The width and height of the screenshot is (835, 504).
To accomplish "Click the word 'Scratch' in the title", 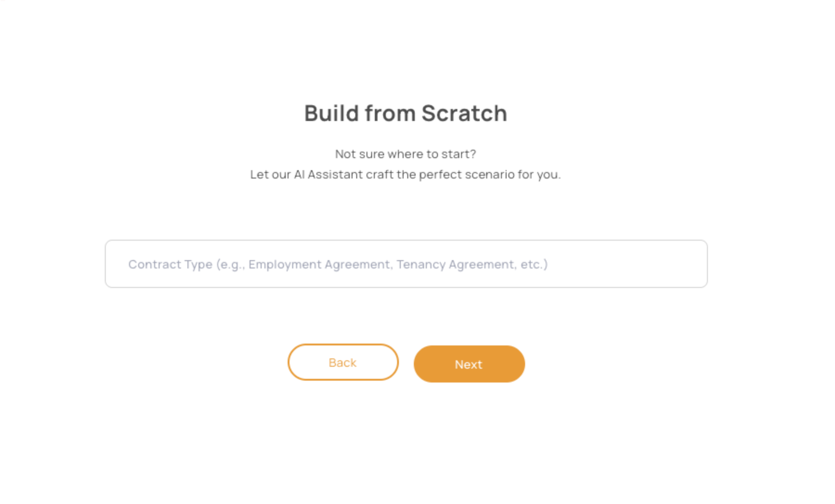I will tap(464, 113).
